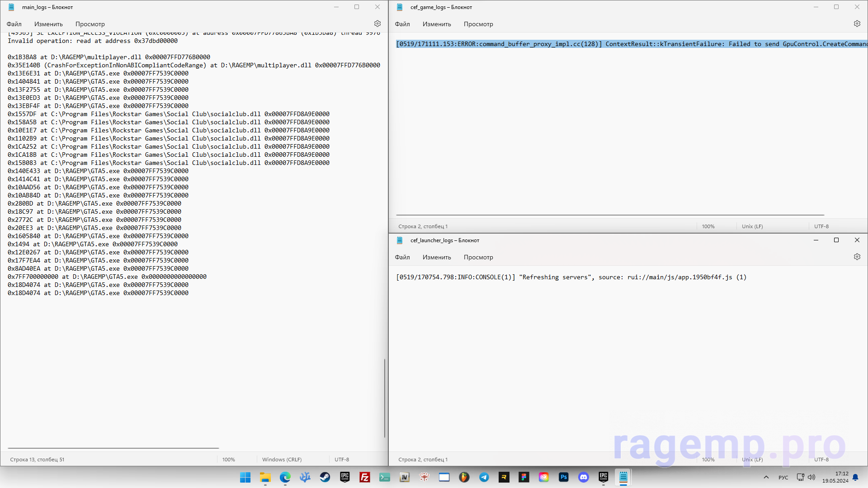Click the 0x1557DF socialclub.dll line
This screenshot has height=488, width=868.
[169, 114]
